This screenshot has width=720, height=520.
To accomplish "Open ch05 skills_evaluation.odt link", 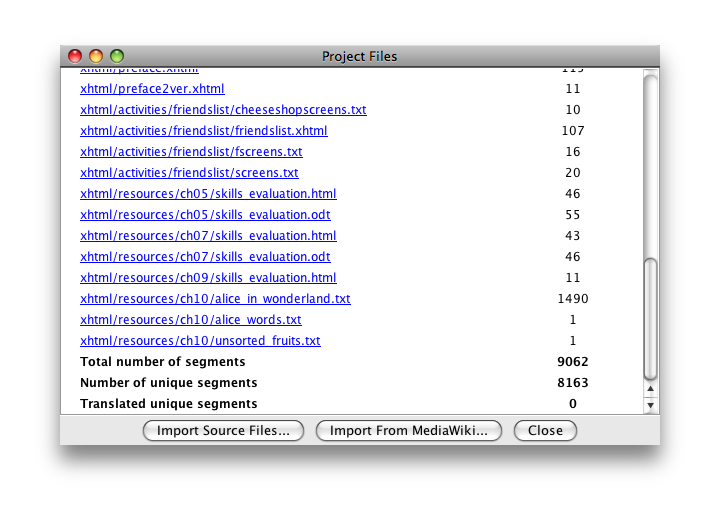I will click(205, 215).
